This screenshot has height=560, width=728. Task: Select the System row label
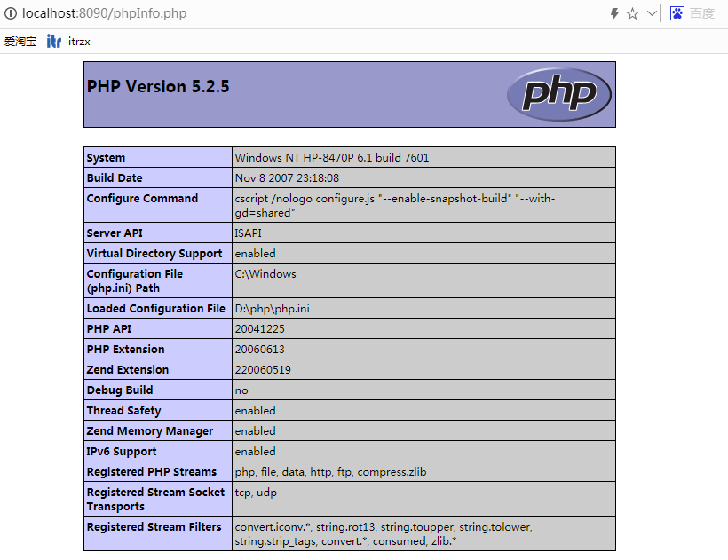pyautogui.click(x=106, y=158)
